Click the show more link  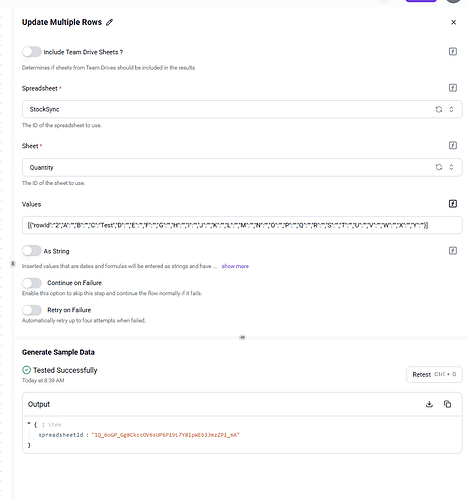[x=235, y=266]
